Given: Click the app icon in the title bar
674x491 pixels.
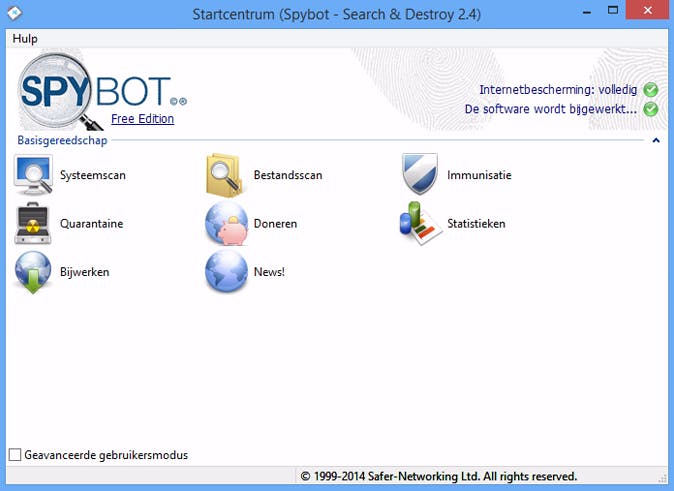Looking at the screenshot, I should click(x=15, y=13).
